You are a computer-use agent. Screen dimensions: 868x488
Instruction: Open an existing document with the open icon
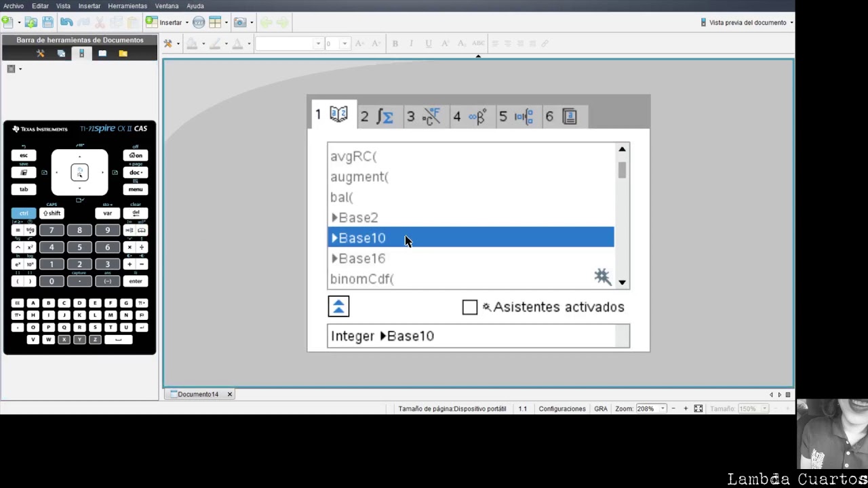[31, 22]
